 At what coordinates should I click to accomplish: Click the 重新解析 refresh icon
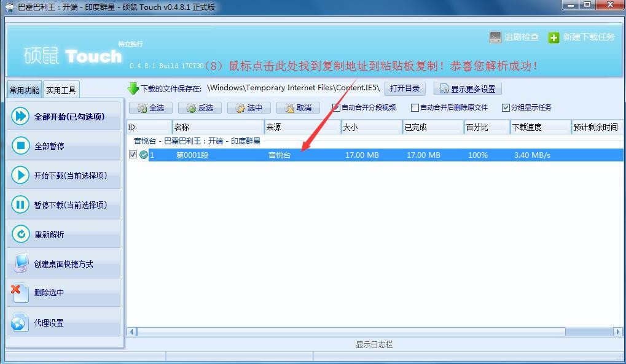(20, 234)
